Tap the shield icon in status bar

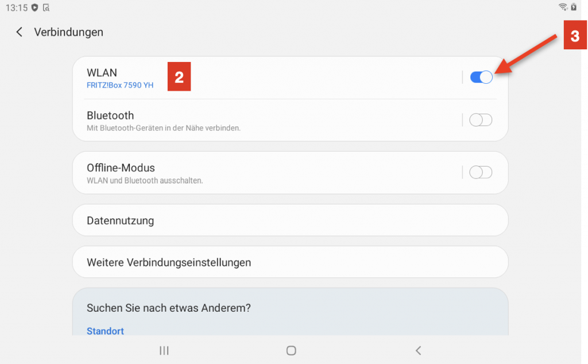pos(35,7)
